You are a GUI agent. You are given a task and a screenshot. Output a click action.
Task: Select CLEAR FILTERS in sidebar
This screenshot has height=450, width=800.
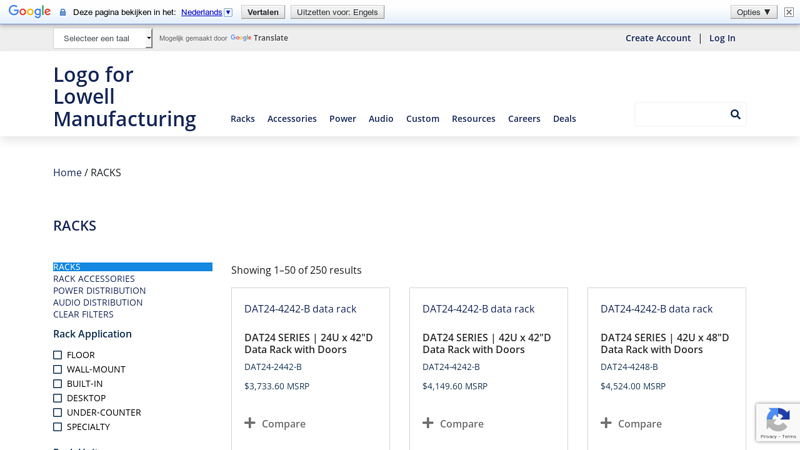(83, 314)
